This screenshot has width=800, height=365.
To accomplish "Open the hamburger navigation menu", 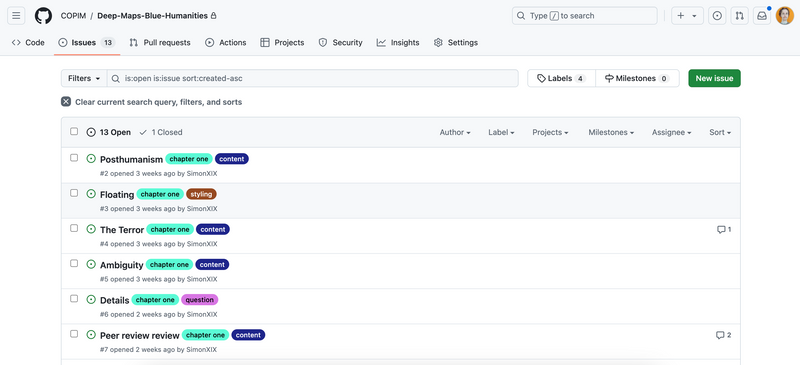I will click(x=16, y=16).
